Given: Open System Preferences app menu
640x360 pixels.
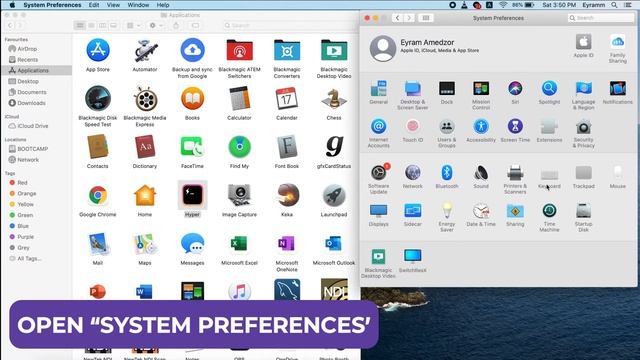Looking at the screenshot, I should (x=52, y=5).
